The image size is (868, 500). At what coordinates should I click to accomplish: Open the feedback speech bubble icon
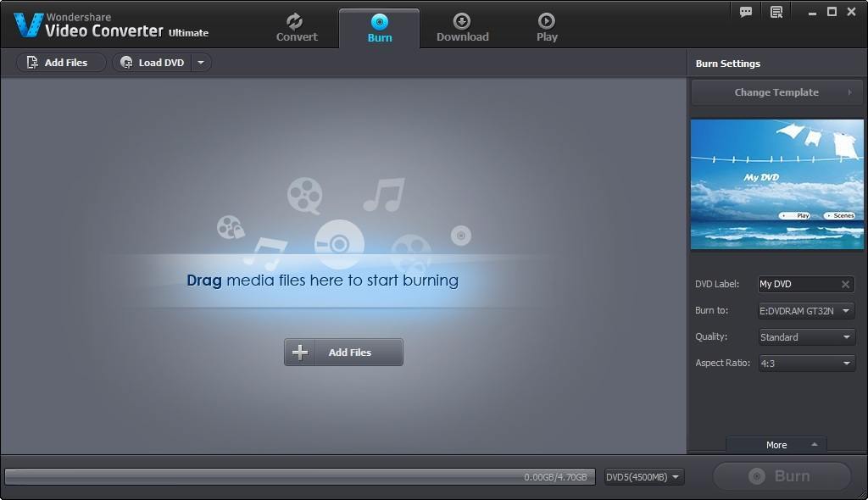(745, 12)
